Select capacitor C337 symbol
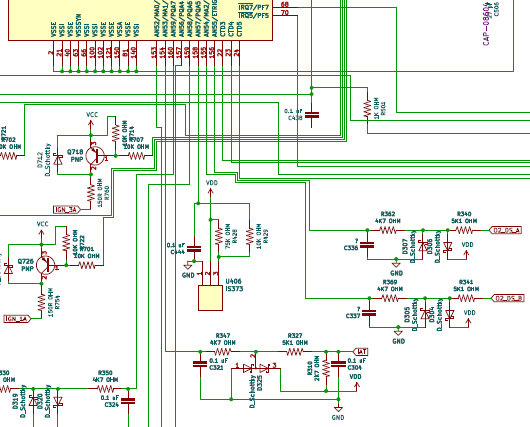This screenshot has height=427, width=530. point(369,313)
